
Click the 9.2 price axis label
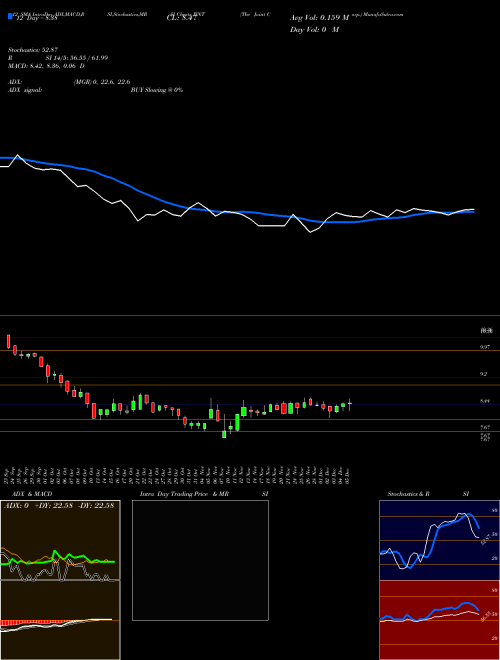(484, 374)
